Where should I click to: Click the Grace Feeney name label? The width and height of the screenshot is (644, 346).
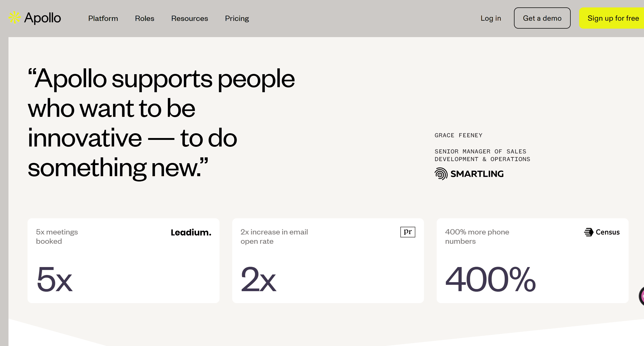click(458, 135)
